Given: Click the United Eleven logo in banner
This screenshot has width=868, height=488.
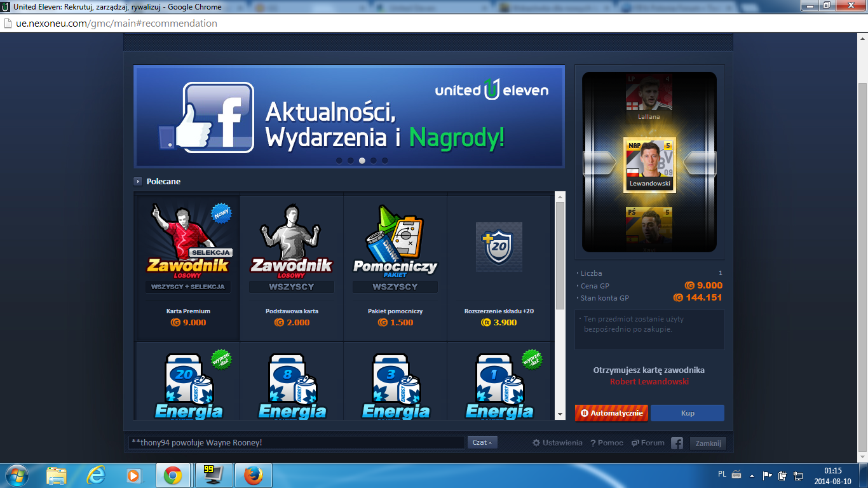Looking at the screenshot, I should coord(492,90).
